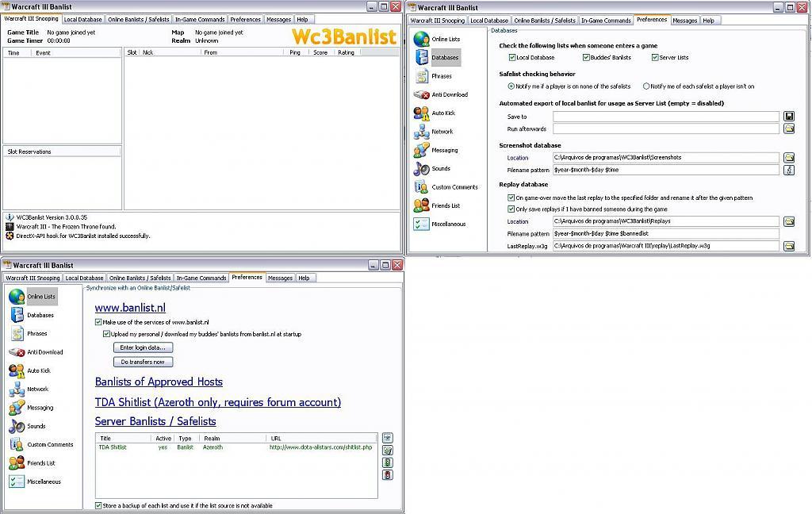Click top icon beside server banlists table
Viewport: 812px width, 514px height.
click(x=387, y=438)
